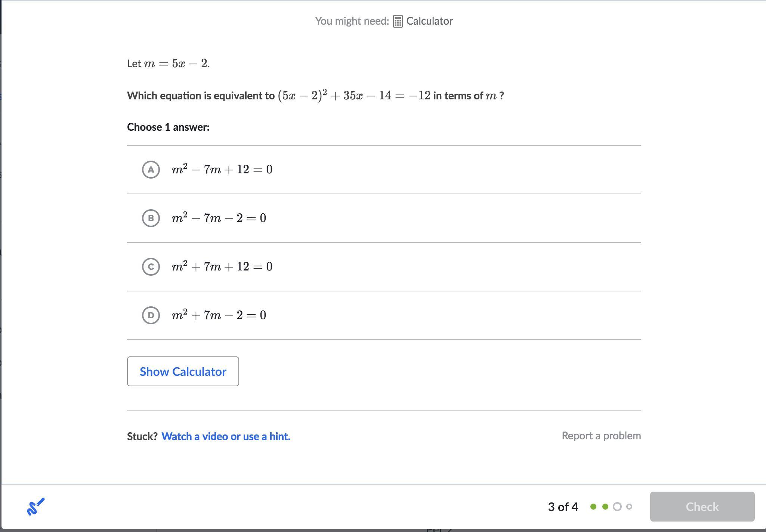Click the Report a problem link
The height and width of the screenshot is (532, 766).
[601, 436]
